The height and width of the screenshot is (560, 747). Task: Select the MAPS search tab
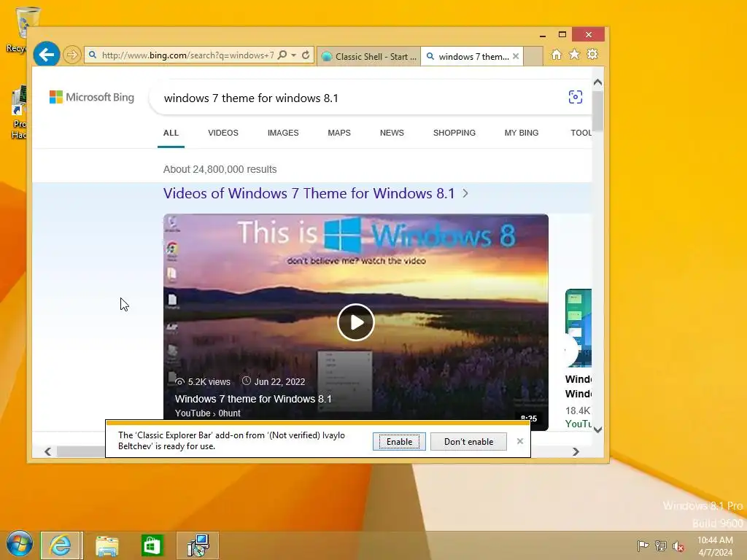[339, 133]
